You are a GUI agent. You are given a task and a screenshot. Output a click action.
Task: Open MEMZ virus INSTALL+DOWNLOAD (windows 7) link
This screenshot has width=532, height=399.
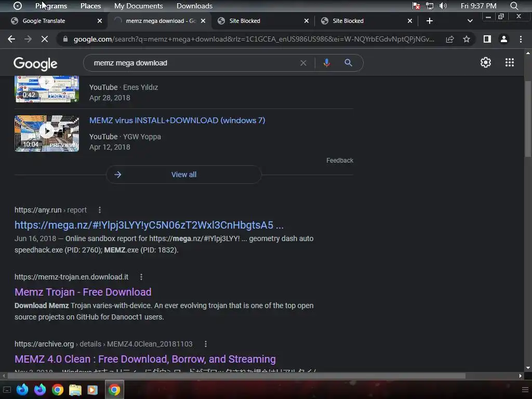pyautogui.click(x=177, y=121)
